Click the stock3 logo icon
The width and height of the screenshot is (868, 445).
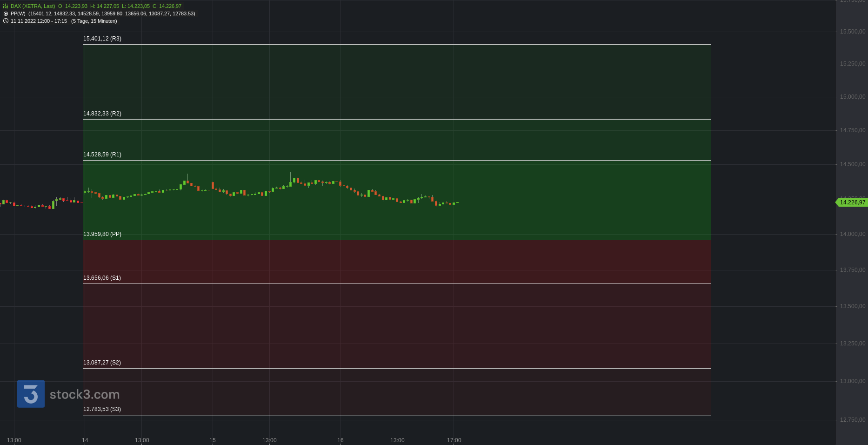tap(31, 394)
